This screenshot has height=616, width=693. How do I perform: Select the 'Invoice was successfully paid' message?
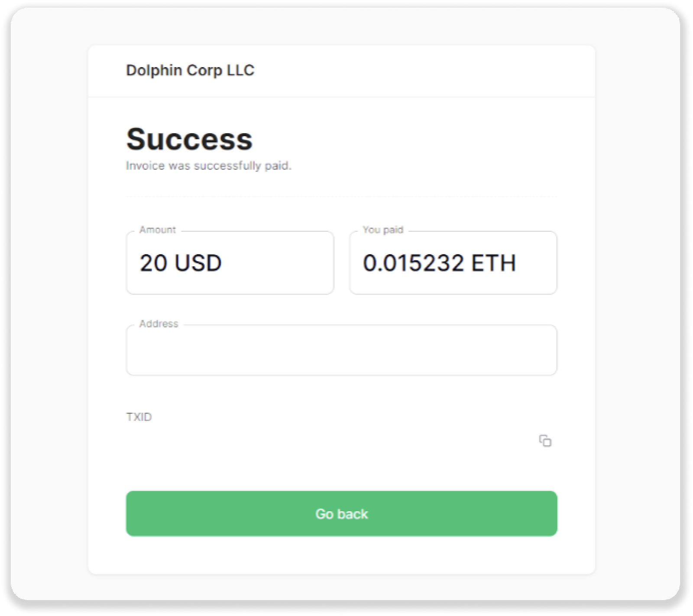208,166
